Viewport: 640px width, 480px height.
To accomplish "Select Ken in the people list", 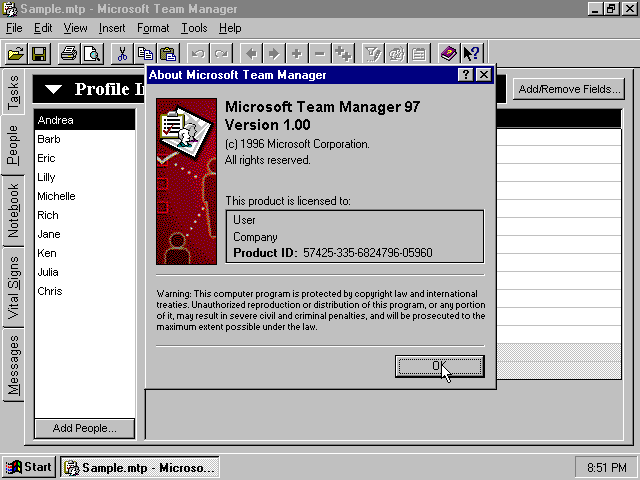I will coord(85,253).
